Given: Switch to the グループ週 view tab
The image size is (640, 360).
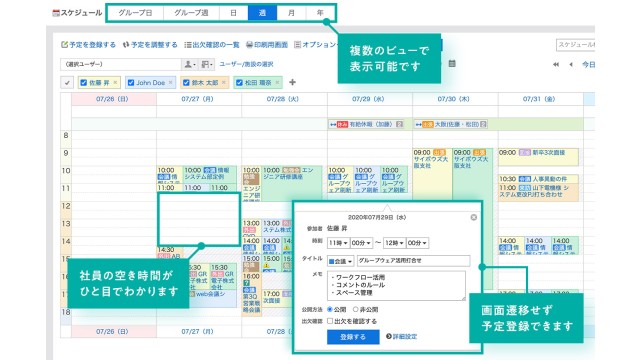Looking at the screenshot, I should click(191, 13).
